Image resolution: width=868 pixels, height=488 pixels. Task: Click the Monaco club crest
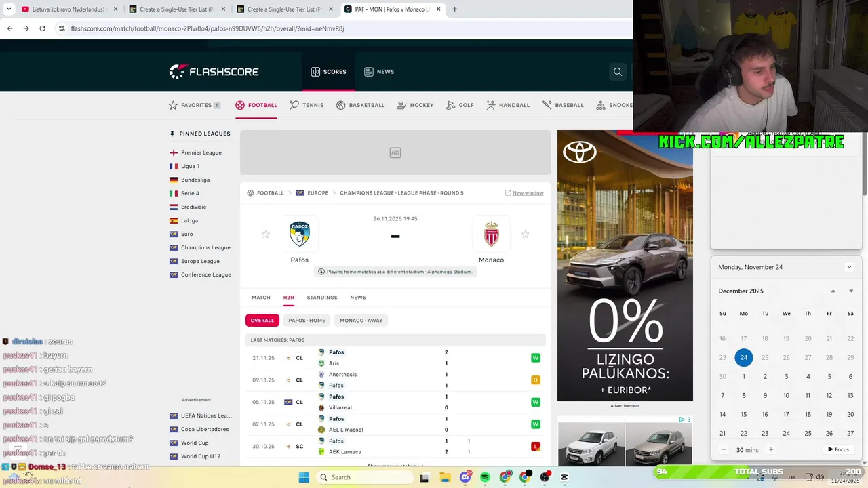click(491, 235)
